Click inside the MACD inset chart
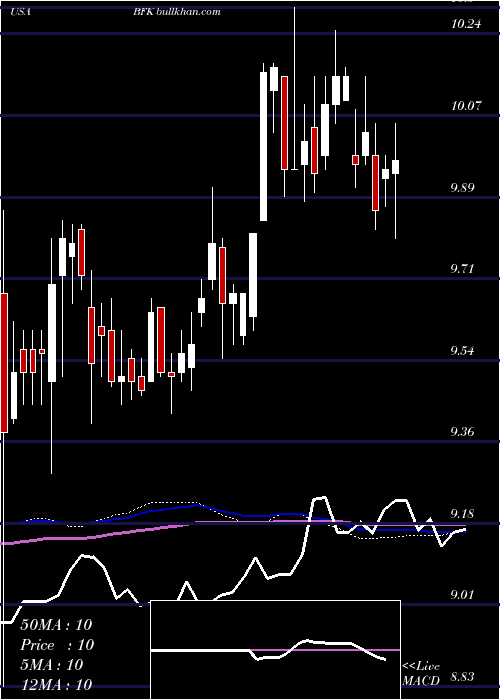This screenshot has height=700, width=500. (275, 650)
